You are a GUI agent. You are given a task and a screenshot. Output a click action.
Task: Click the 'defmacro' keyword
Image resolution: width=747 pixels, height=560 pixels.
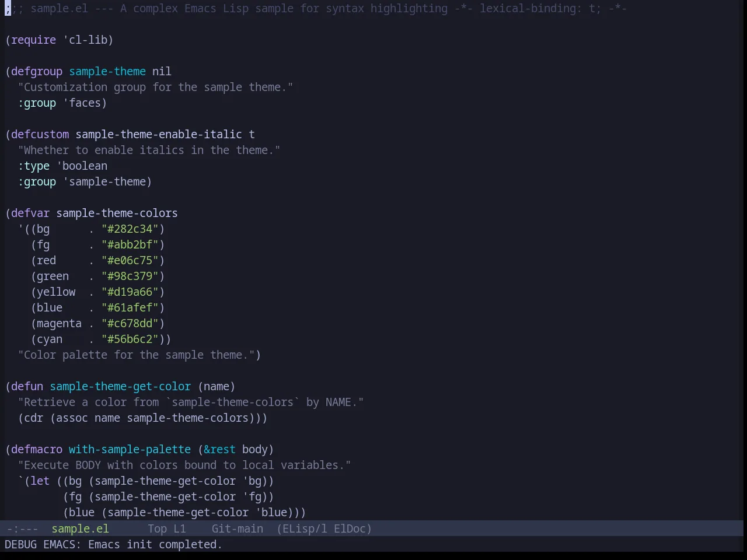coord(37,449)
